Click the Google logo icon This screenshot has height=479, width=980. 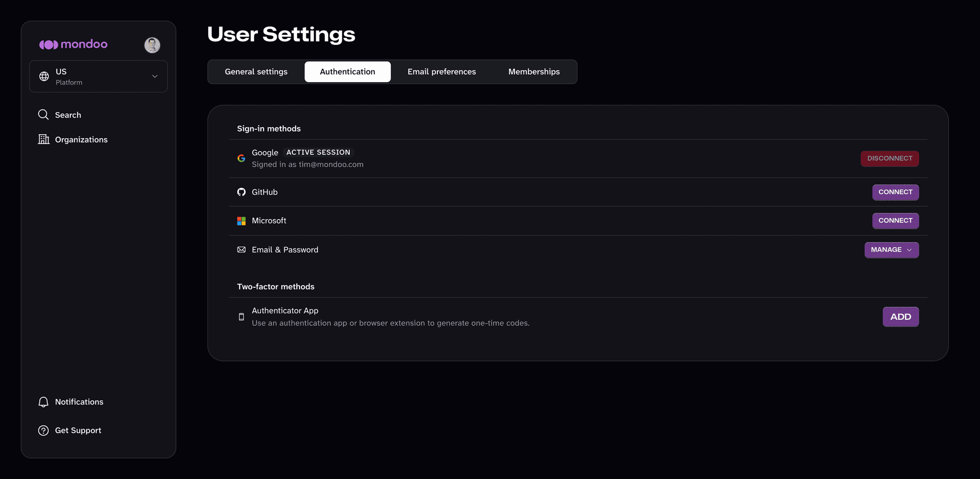[x=241, y=158]
